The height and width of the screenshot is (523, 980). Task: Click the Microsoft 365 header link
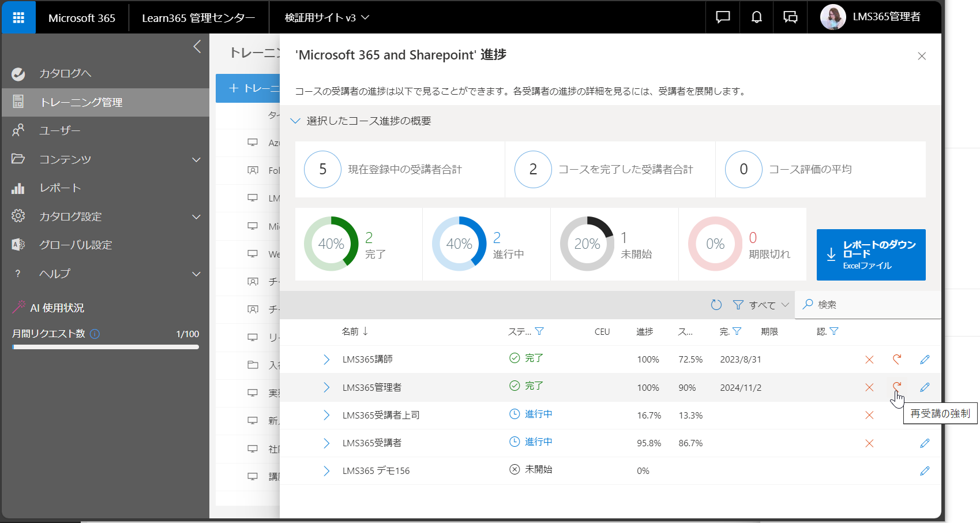82,18
